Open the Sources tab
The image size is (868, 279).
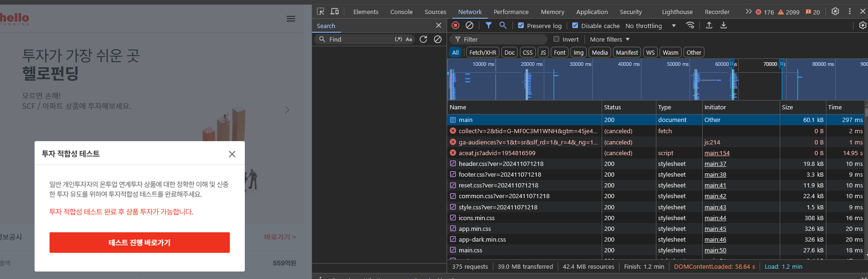(435, 12)
